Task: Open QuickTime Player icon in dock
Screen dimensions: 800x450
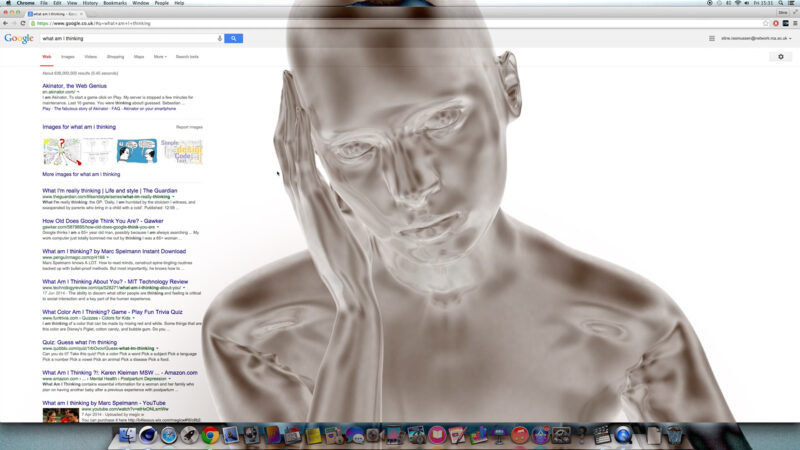Action: coord(623,435)
